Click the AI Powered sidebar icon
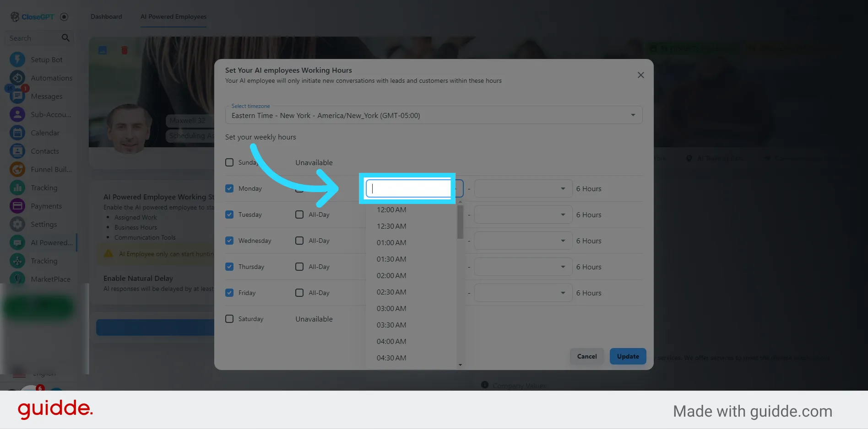 (17, 242)
